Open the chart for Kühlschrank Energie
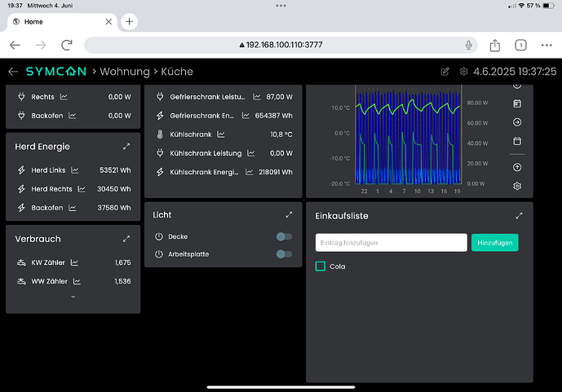Screen dimensions: 562x392 [249, 172]
